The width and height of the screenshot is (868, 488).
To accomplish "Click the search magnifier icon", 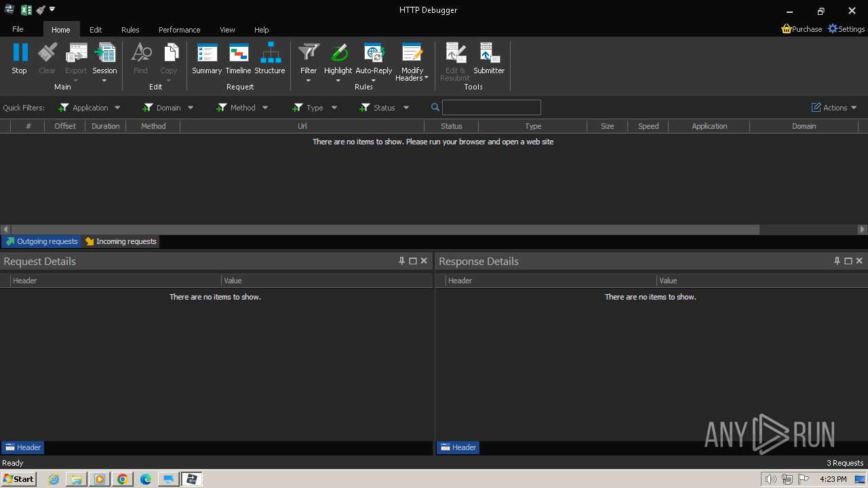I will [435, 108].
